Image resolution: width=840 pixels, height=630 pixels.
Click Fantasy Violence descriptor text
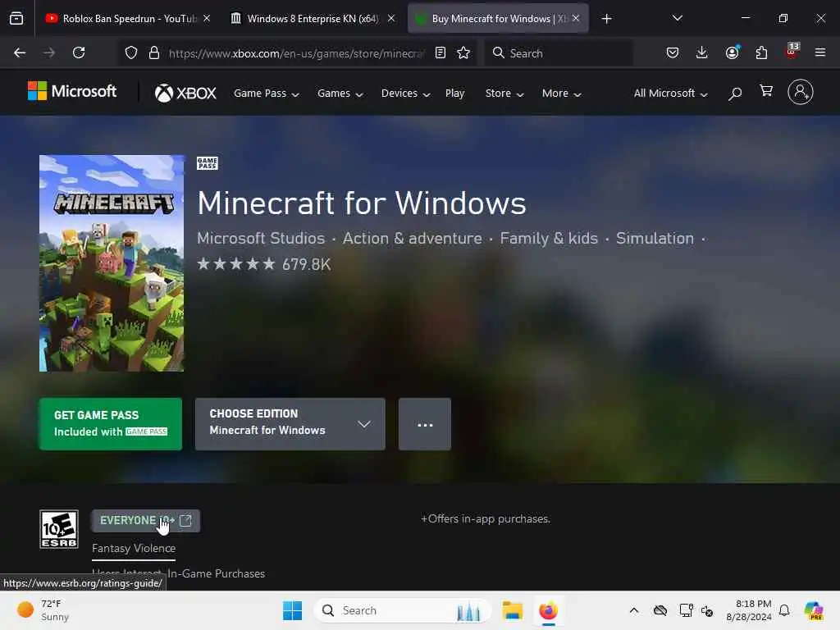click(x=134, y=548)
